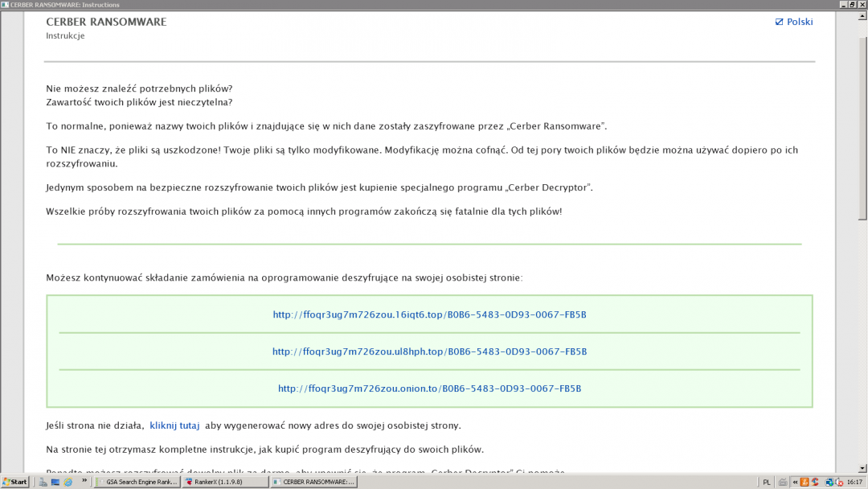This screenshot has width=868, height=489.
Task: Select CERBER RANSOMWARE taskbar window
Action: [312, 482]
